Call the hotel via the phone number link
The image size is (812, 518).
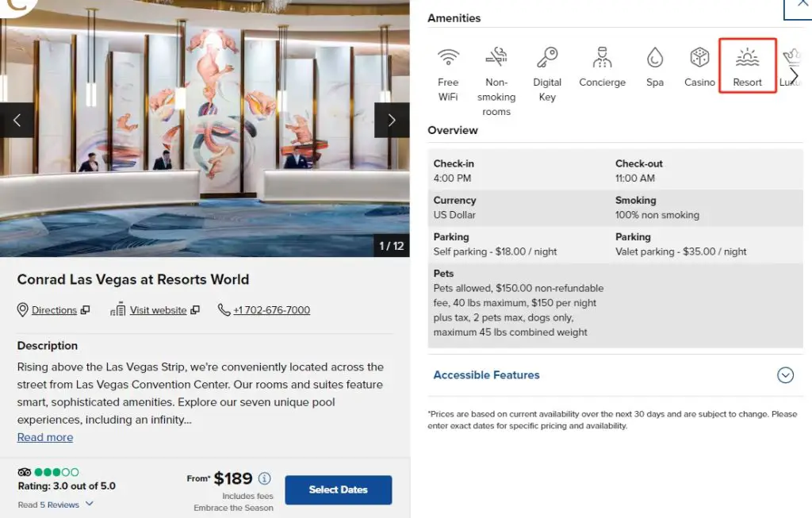click(x=270, y=309)
